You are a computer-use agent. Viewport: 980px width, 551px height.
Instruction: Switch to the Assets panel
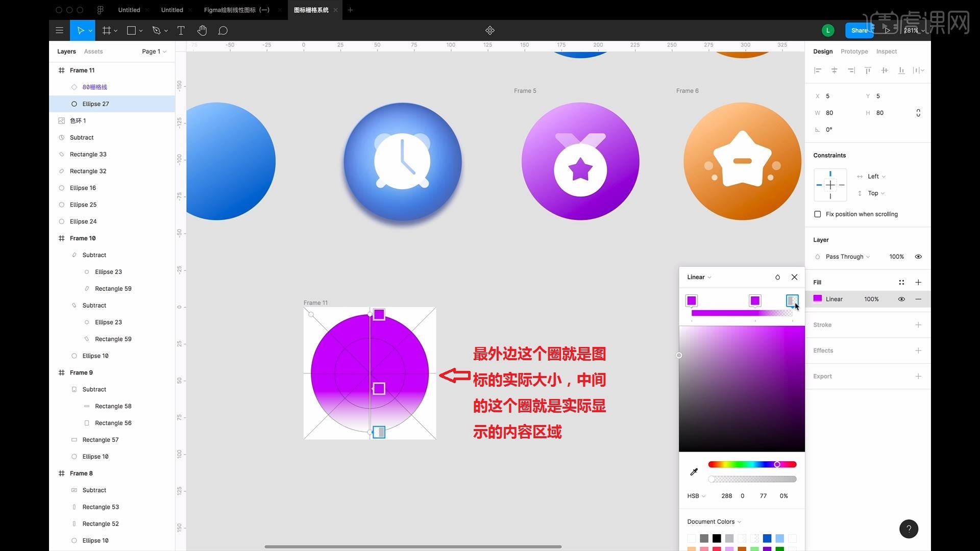coord(93,51)
